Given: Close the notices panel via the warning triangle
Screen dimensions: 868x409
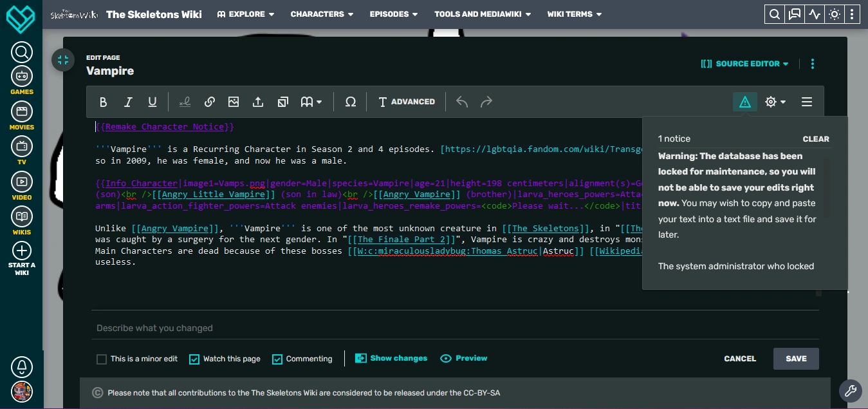Looking at the screenshot, I should (x=744, y=101).
